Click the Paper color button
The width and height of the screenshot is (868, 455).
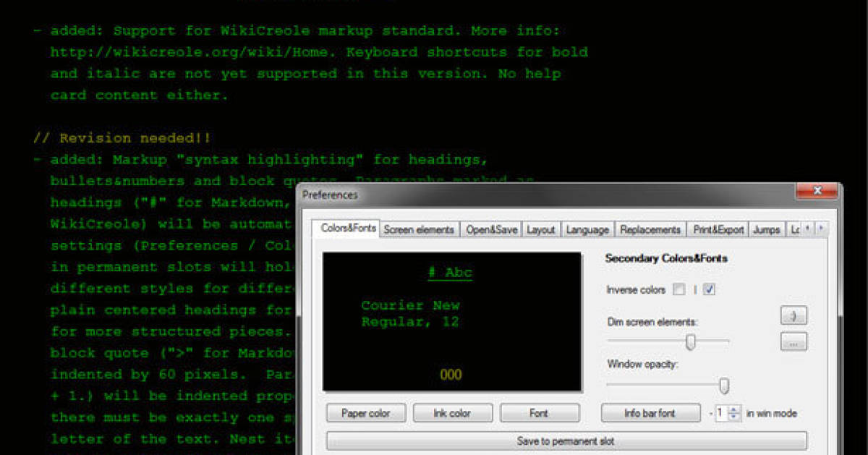point(366,412)
